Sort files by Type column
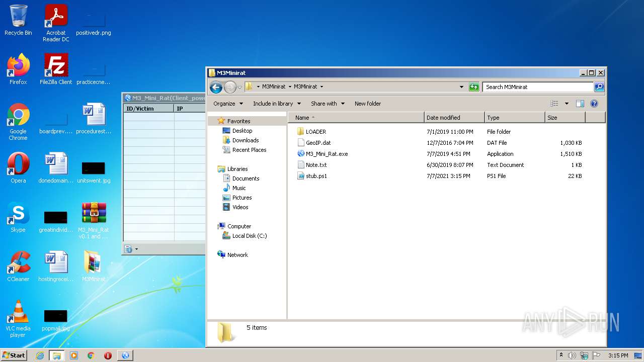This screenshot has height=362, width=644. click(x=515, y=118)
